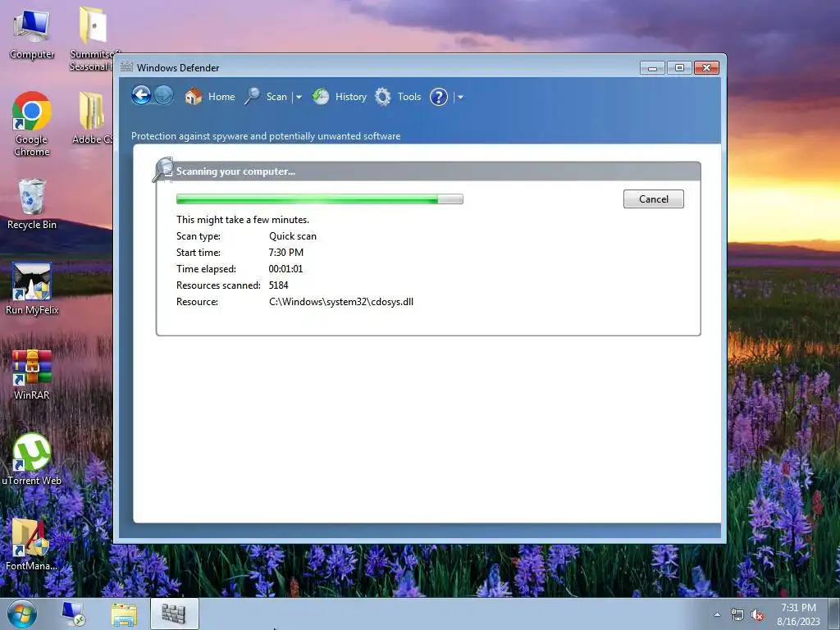Click the blue Help question mark icon

pos(439,97)
